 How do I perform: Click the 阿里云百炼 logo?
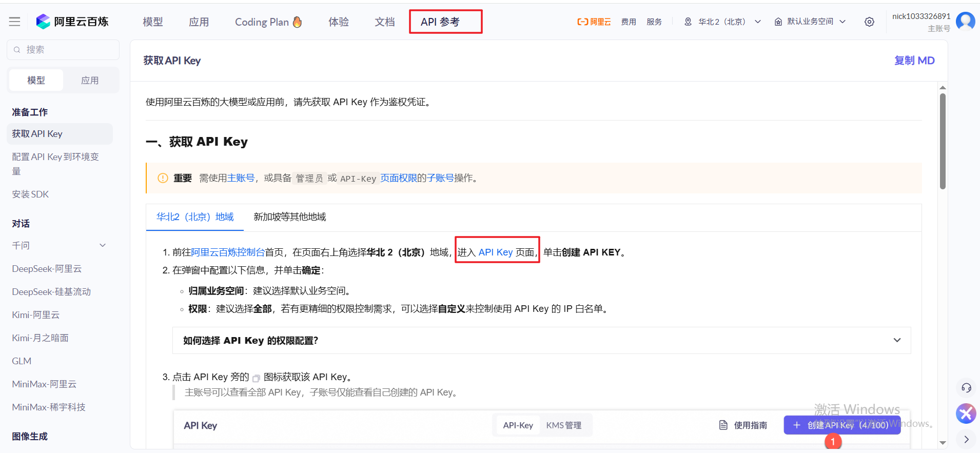[x=72, y=22]
